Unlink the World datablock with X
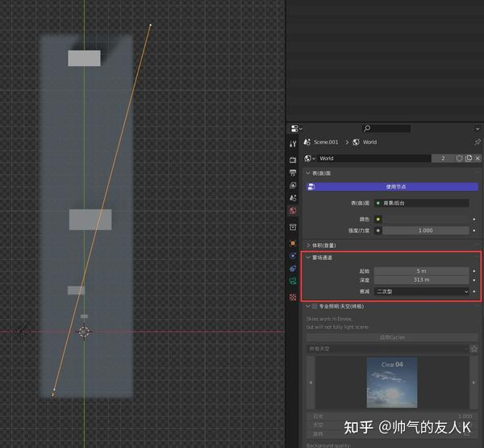Screen dimensions: 484x448 478,158
